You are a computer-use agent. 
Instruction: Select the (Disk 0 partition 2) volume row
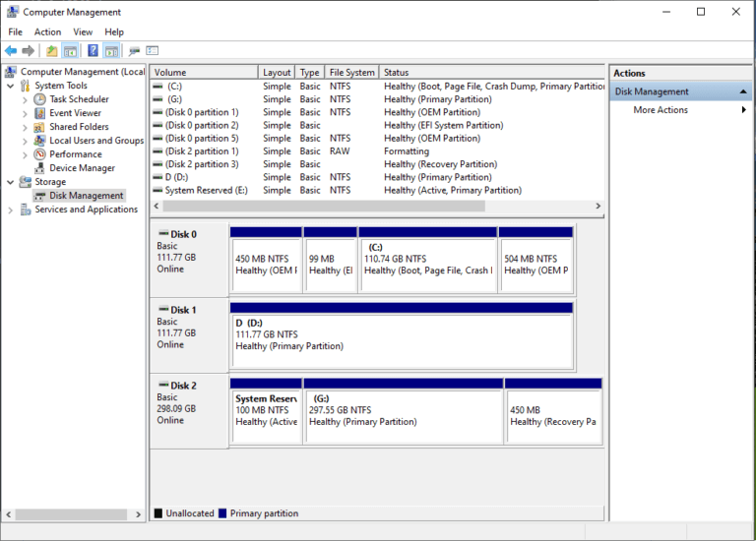[x=378, y=125]
